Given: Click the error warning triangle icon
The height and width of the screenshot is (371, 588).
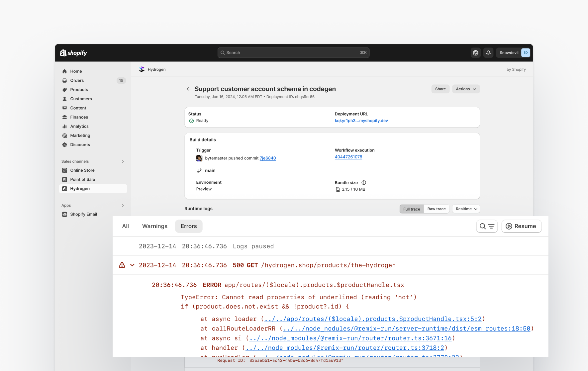Looking at the screenshot, I should [x=122, y=265].
